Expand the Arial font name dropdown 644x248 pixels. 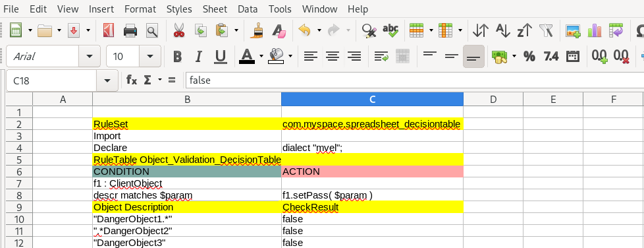[x=89, y=56]
